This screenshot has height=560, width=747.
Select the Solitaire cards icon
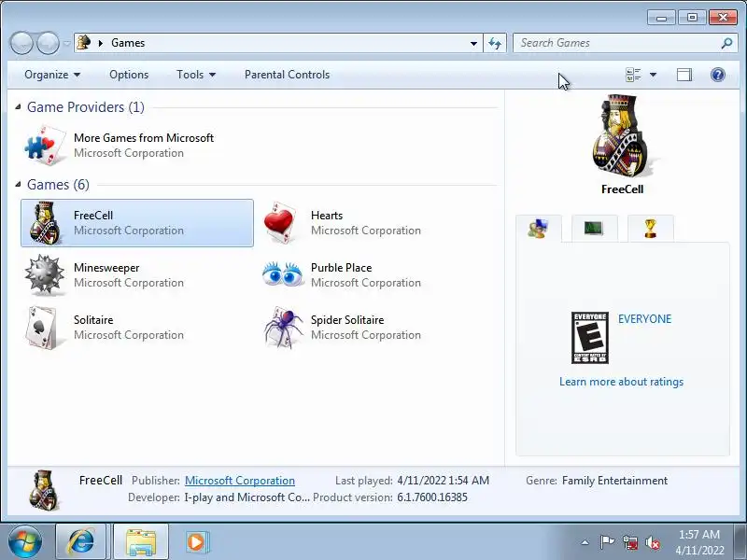[x=42, y=328]
